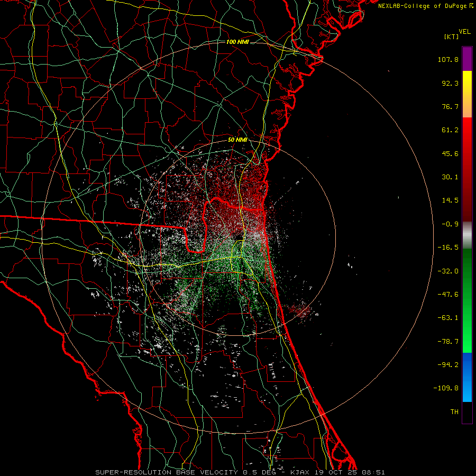
Task: Click the 14.5 legend value
Action: point(450,200)
